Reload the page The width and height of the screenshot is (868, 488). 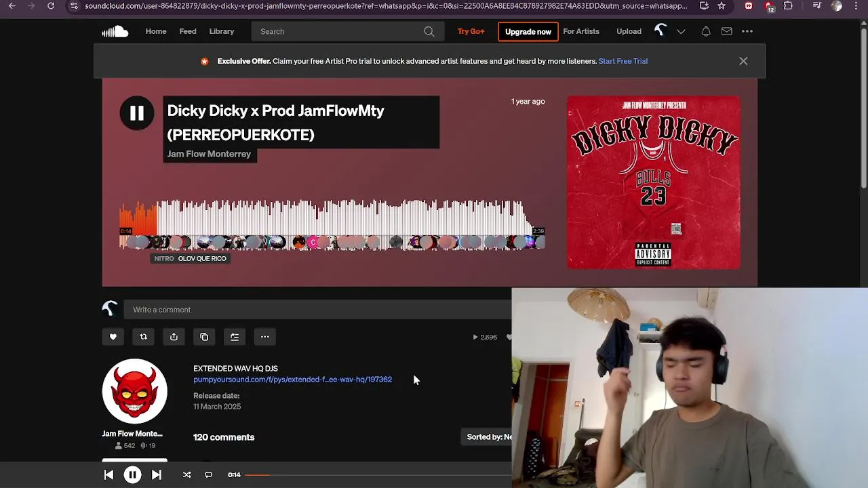point(51,6)
